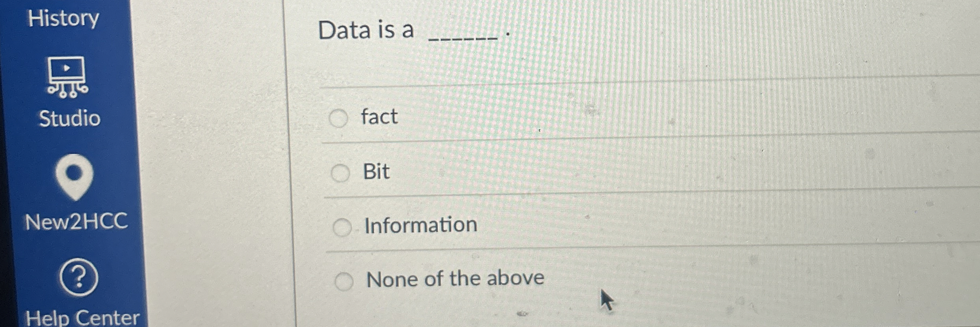Navigate to the Studio section
The image size is (980, 327).
[69, 118]
